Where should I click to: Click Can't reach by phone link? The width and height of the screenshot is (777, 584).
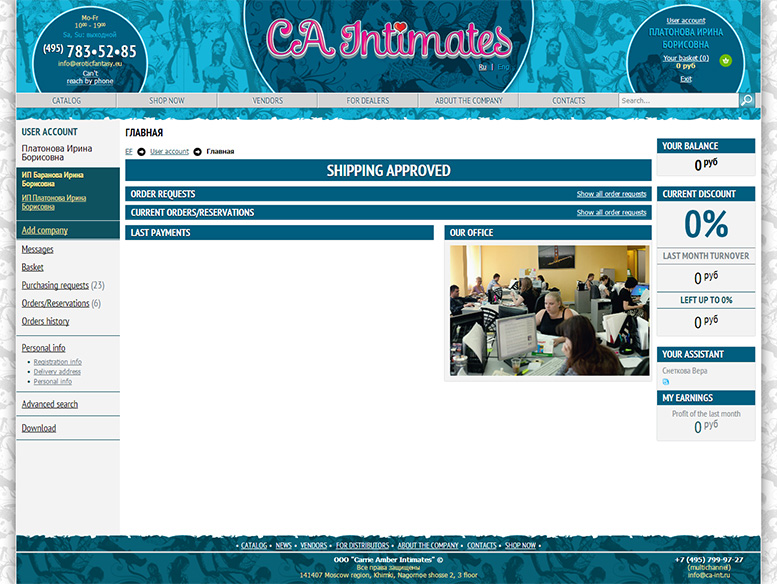(90, 77)
